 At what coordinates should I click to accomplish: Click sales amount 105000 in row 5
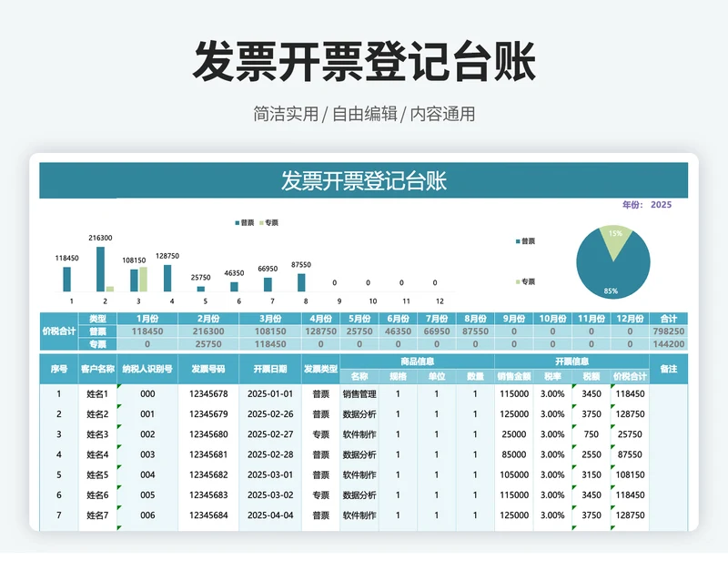point(514,475)
